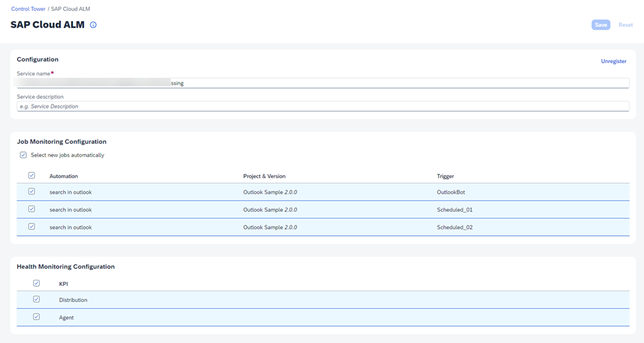Screen dimensions: 644x343
Task: Click the info icon beside SAP Cloud ALM title
Action: click(x=94, y=25)
